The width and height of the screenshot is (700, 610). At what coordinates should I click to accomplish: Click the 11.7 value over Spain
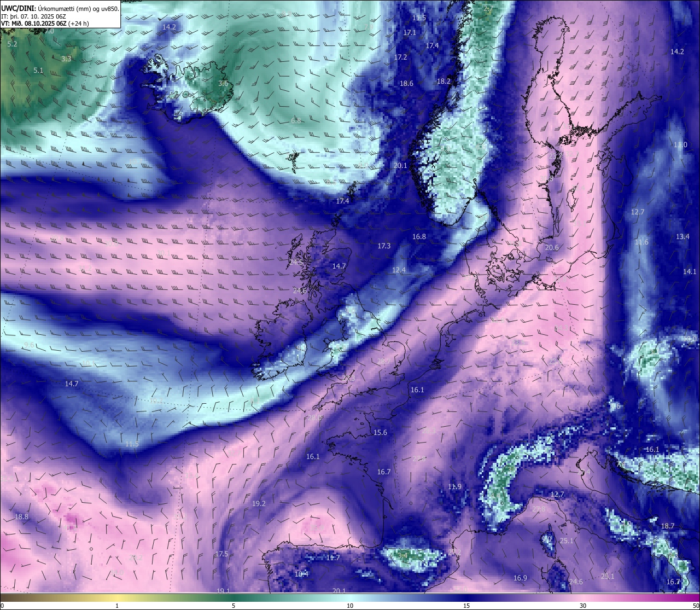333,558
